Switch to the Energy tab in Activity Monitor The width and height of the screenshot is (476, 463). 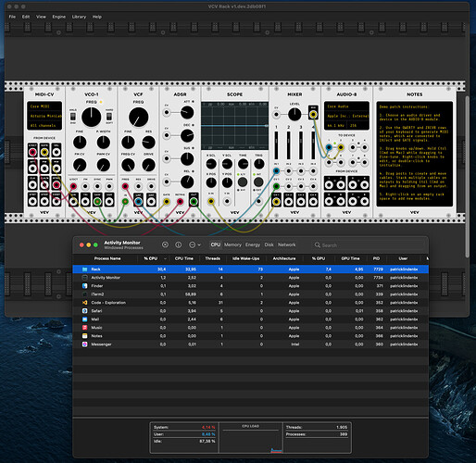253,244
